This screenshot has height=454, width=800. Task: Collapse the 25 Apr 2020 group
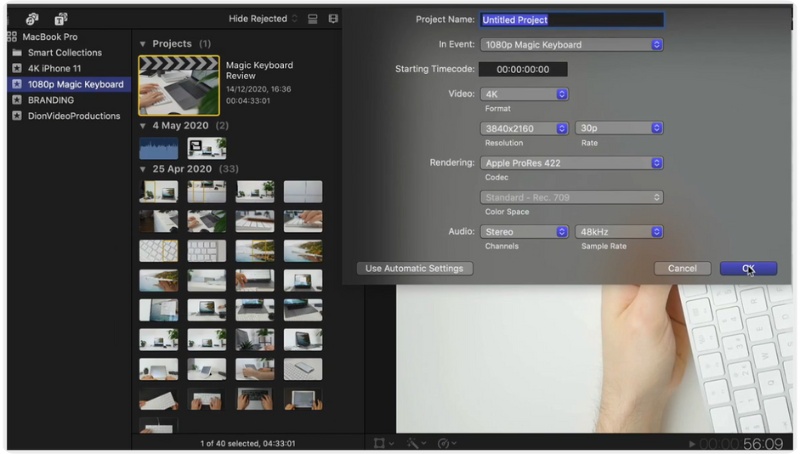[143, 169]
